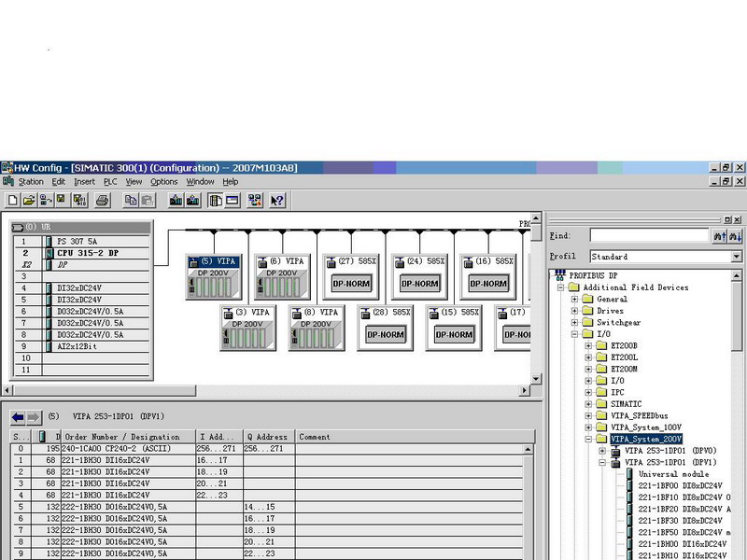Select the (6) VIPA DP slave station
This screenshot has width=747, height=560.
282,276
